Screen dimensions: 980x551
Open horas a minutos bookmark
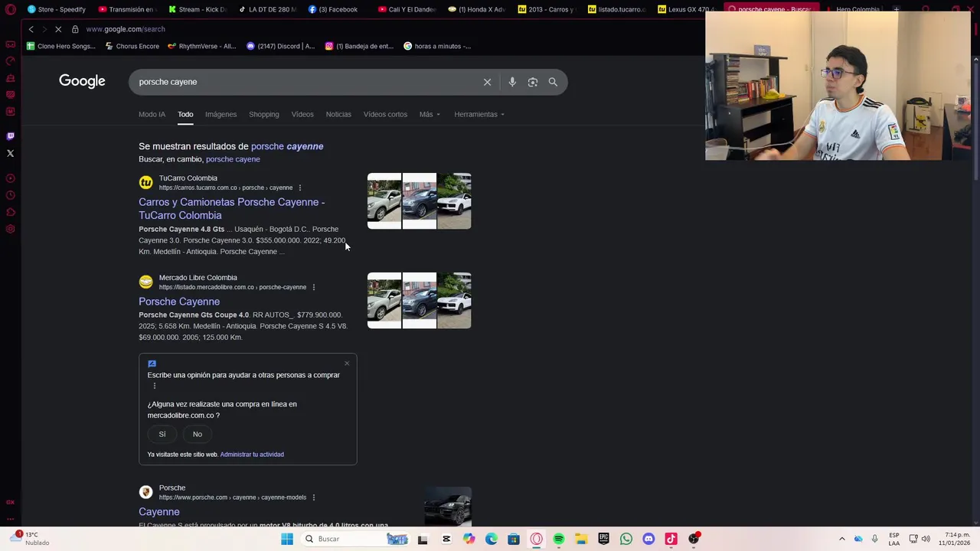[437, 46]
